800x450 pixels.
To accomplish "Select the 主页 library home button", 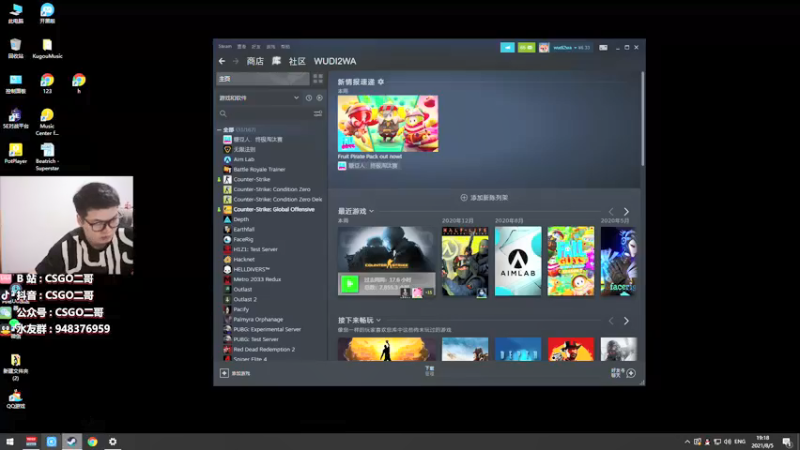I will (x=263, y=79).
